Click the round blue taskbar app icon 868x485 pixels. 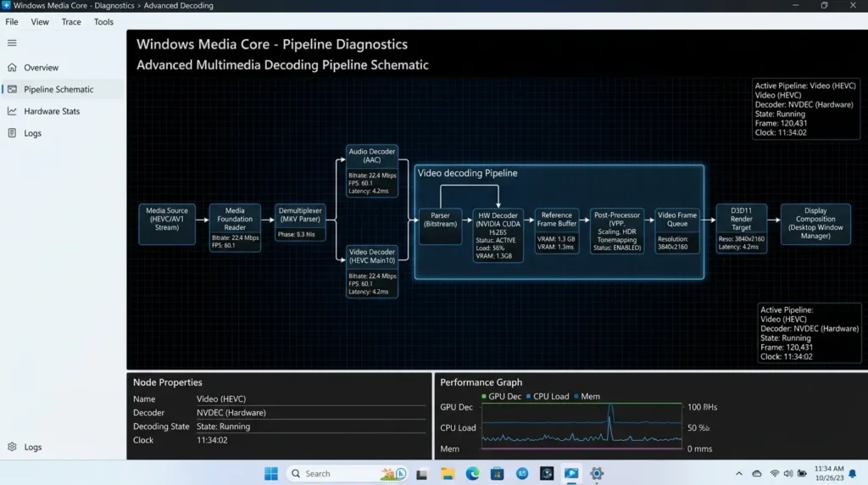click(x=522, y=473)
